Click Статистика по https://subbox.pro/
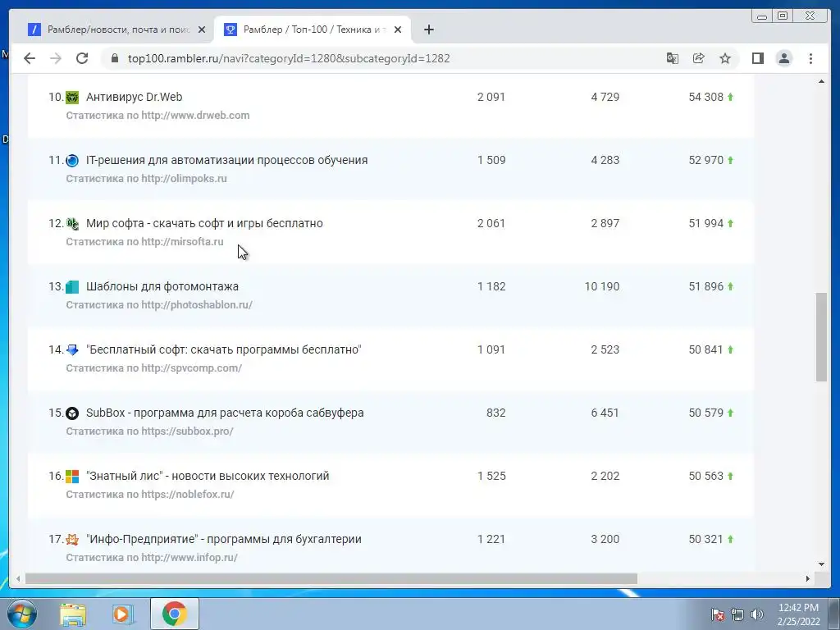 point(149,431)
